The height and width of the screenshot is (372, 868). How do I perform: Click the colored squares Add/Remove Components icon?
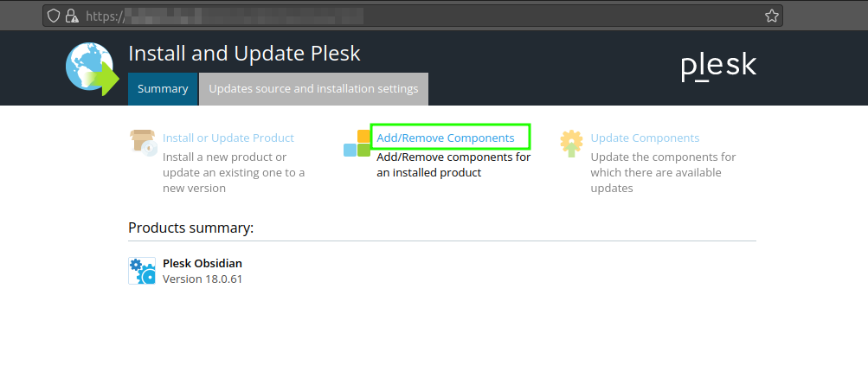click(x=357, y=144)
